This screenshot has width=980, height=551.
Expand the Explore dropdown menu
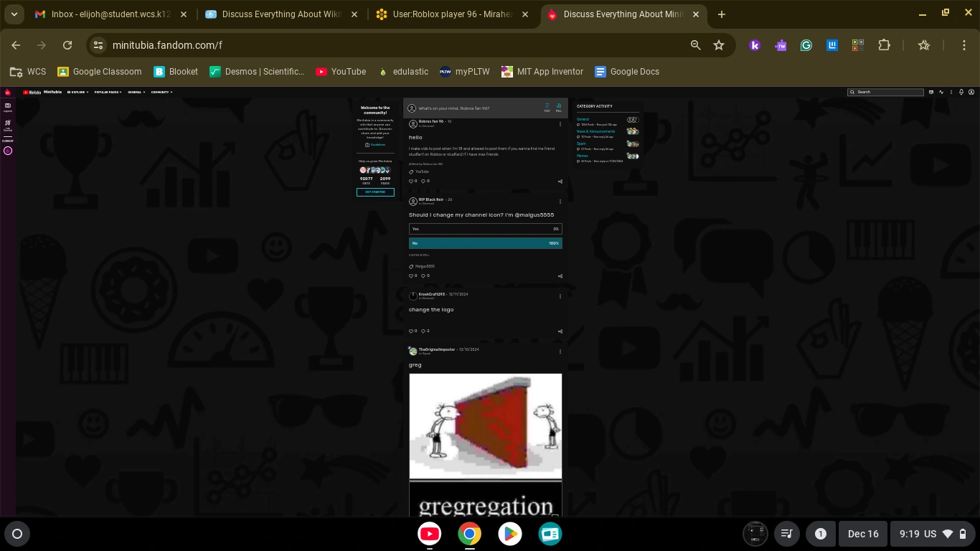[78, 92]
